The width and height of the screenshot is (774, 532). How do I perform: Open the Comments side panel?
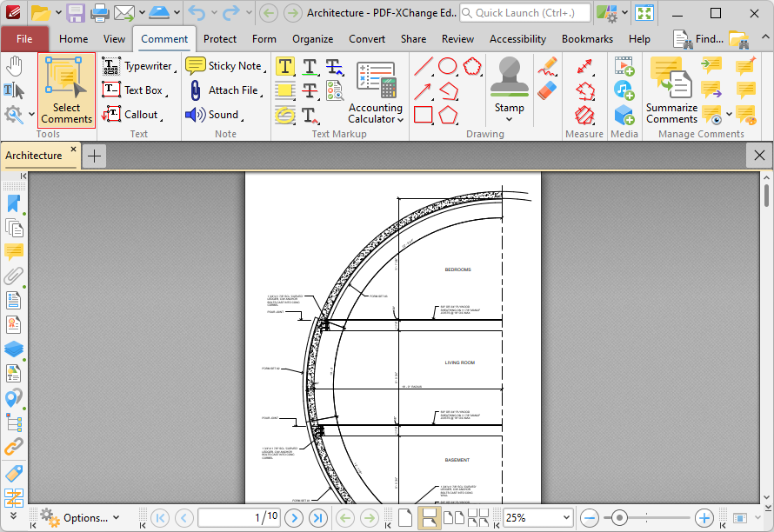(x=14, y=252)
